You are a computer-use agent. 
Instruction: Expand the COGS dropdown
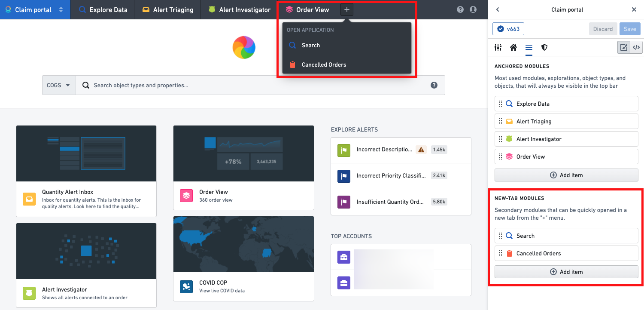(x=59, y=85)
